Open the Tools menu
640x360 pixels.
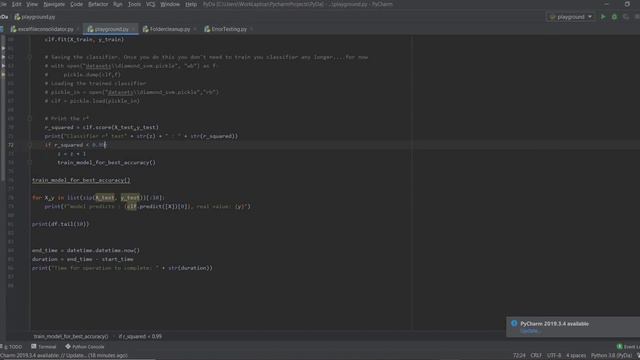134,4
